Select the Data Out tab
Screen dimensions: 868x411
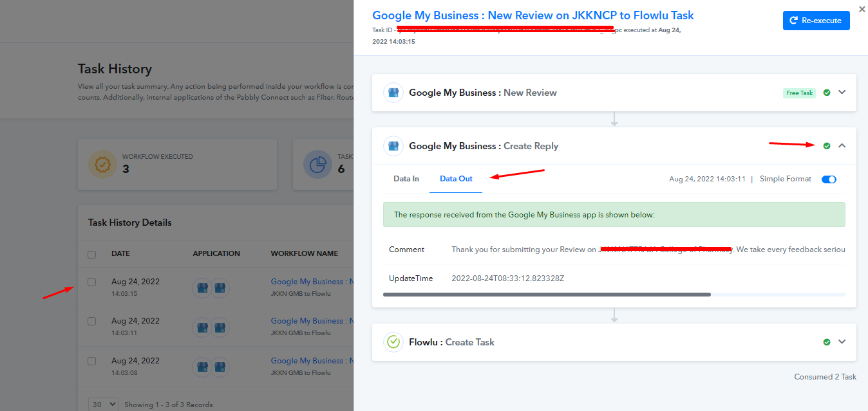tap(456, 179)
